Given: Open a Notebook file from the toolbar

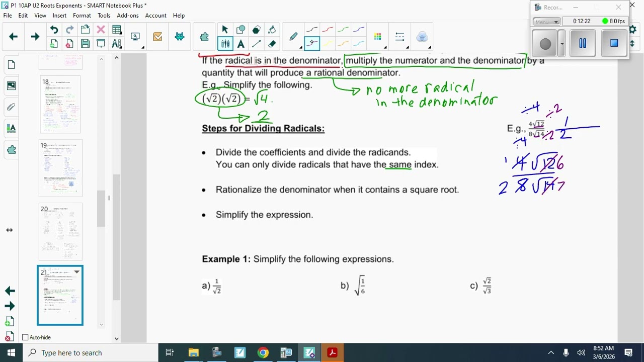Looking at the screenshot, I should click(85, 30).
